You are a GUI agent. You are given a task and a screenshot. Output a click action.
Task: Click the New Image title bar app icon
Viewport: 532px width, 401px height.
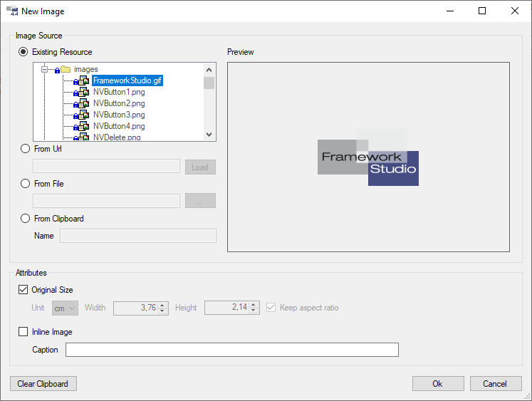[x=12, y=11]
